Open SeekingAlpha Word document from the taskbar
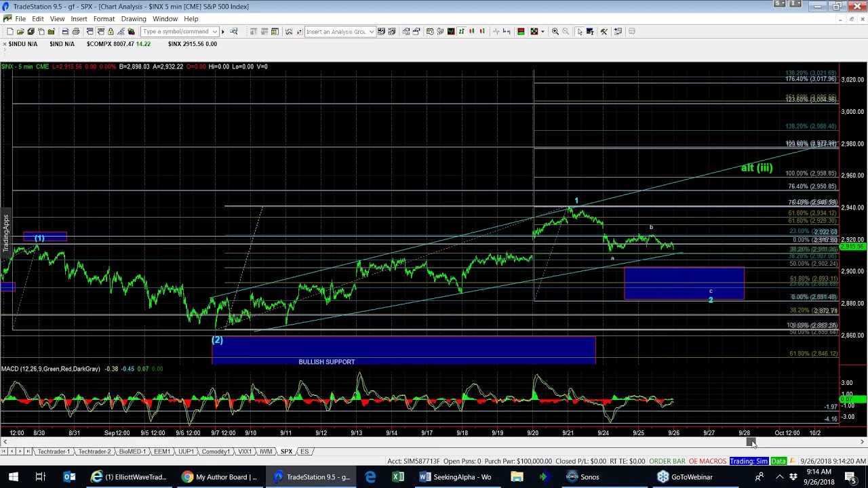868x488 pixels. [x=456, y=476]
